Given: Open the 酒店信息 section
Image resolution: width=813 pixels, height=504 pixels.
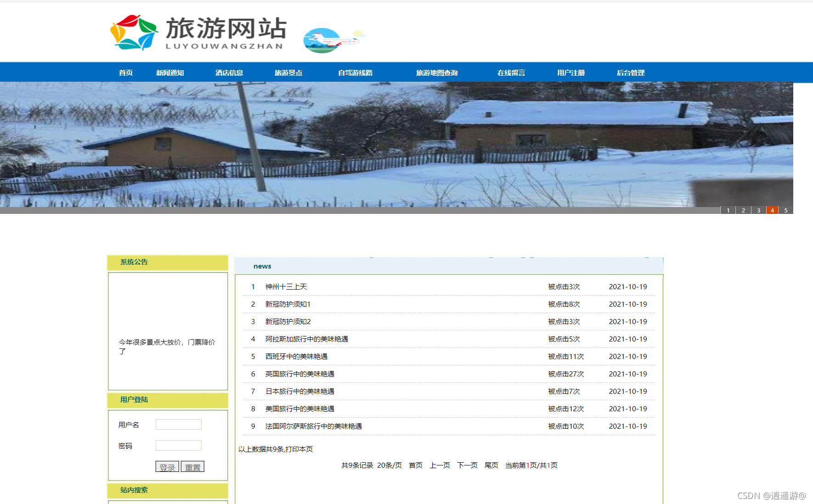Looking at the screenshot, I should pyautogui.click(x=229, y=73).
